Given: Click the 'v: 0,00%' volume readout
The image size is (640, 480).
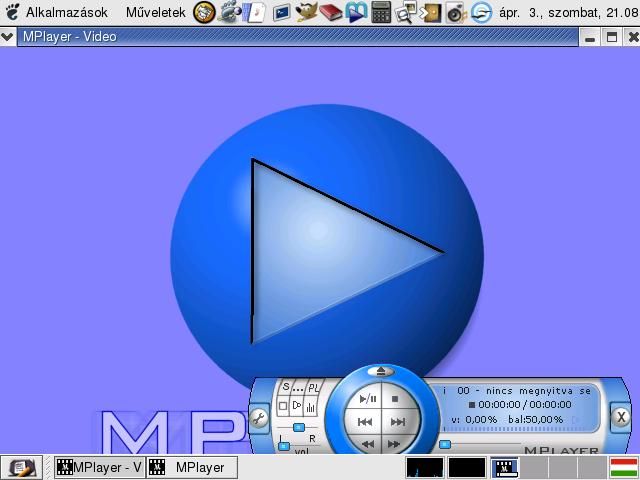Looking at the screenshot, I should 474,419.
